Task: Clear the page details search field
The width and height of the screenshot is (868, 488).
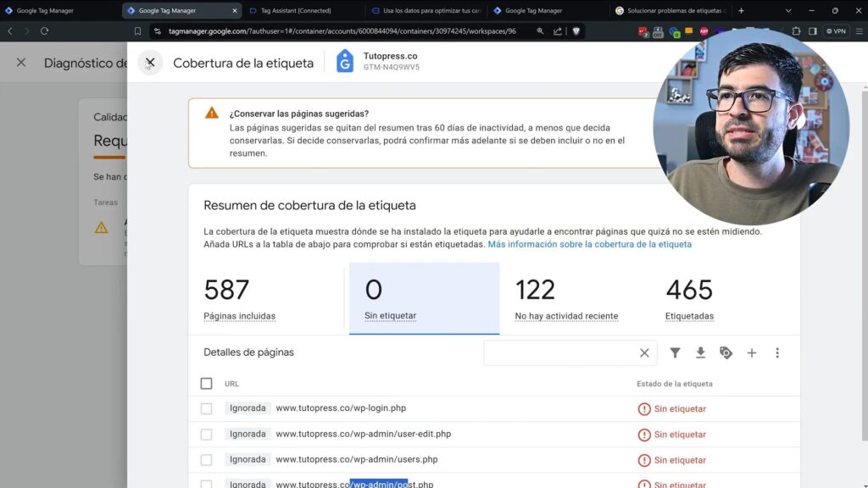Action: point(644,353)
